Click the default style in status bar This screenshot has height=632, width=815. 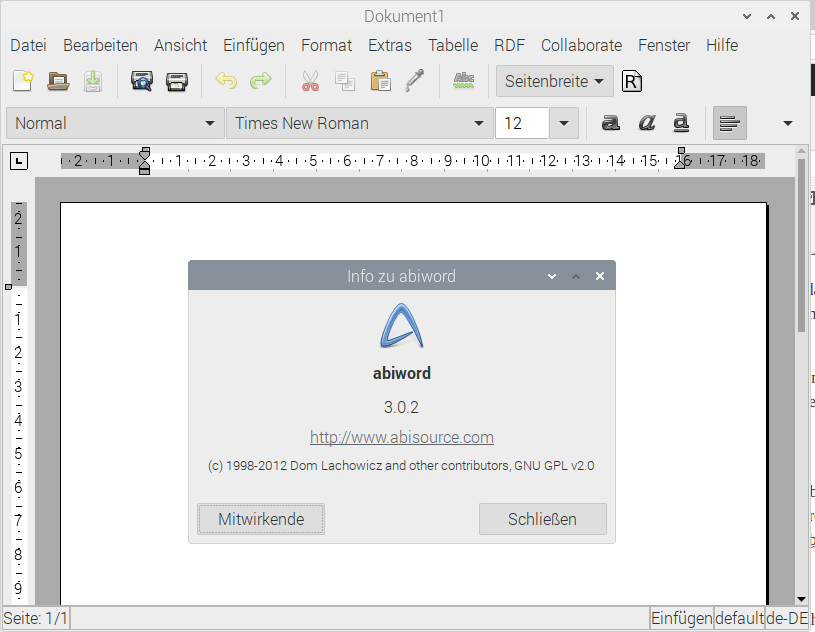point(739,618)
